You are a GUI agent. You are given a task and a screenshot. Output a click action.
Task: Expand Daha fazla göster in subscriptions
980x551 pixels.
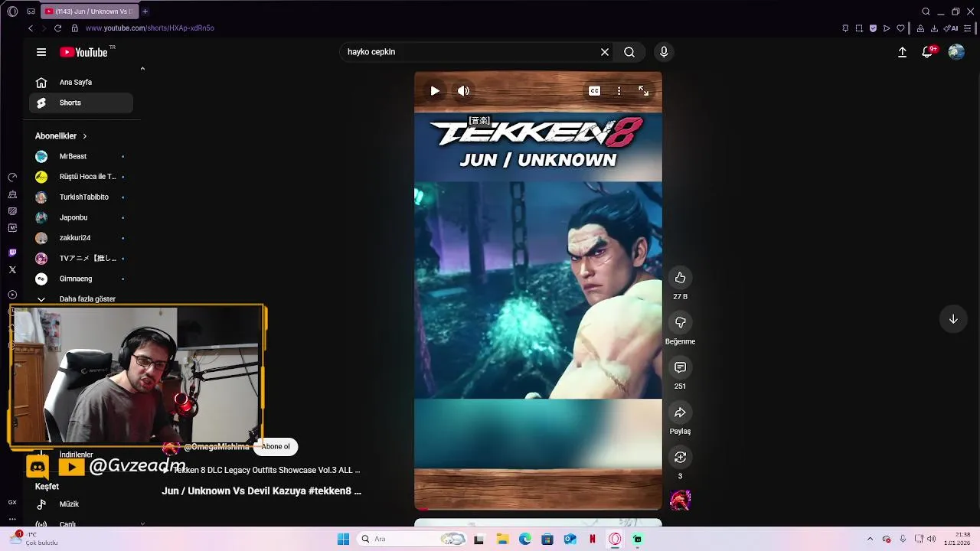tap(81, 298)
